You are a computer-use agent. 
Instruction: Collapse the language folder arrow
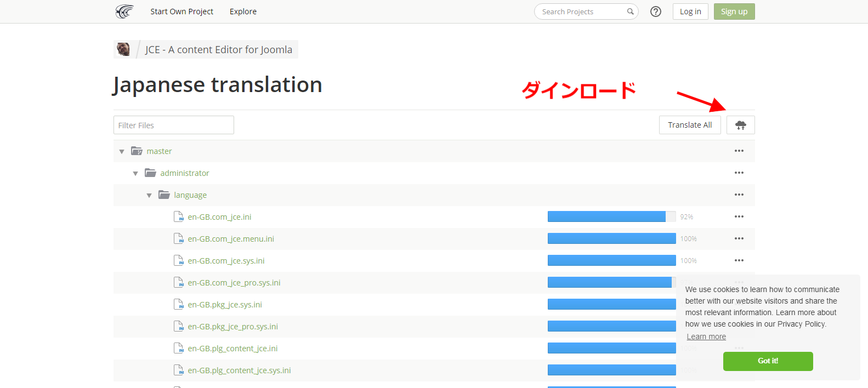click(x=149, y=195)
